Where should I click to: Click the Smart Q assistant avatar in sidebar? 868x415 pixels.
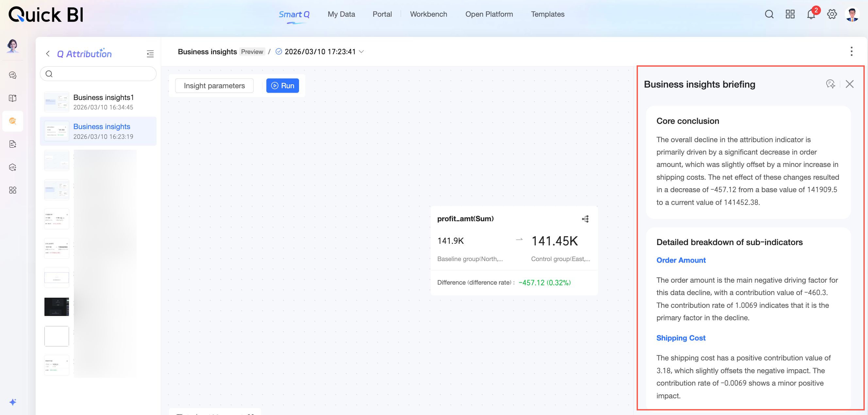(x=12, y=46)
